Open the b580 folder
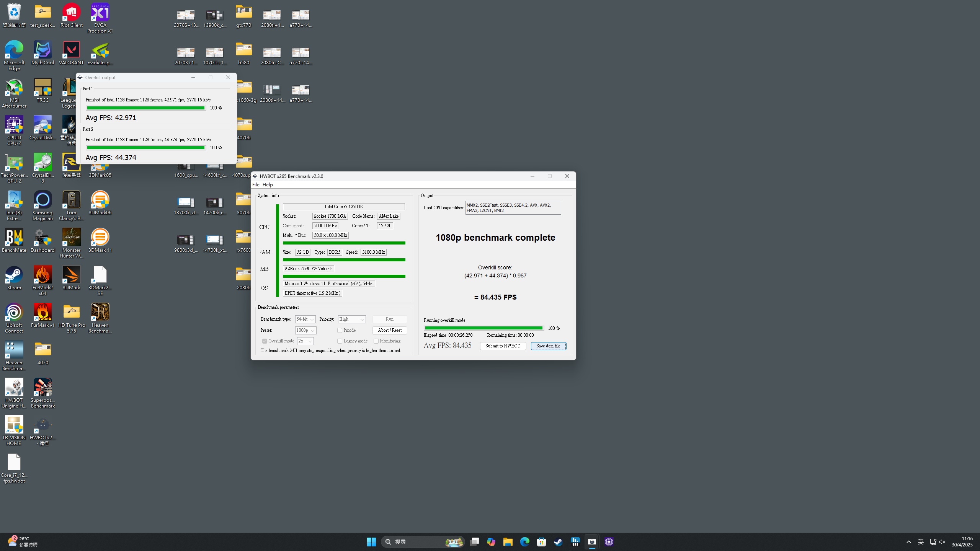Viewport: 980px width, 551px height. tap(243, 53)
